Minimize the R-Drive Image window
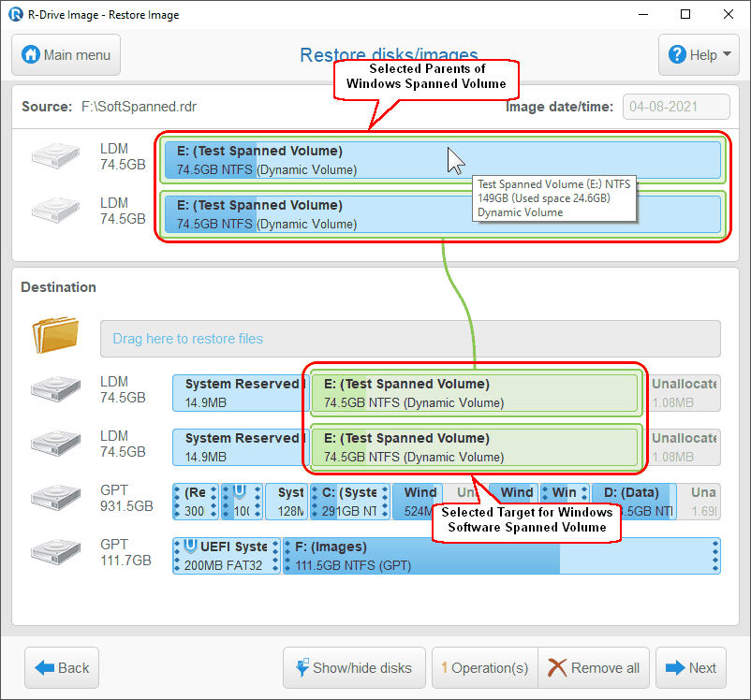The width and height of the screenshot is (751, 700). pyautogui.click(x=643, y=14)
